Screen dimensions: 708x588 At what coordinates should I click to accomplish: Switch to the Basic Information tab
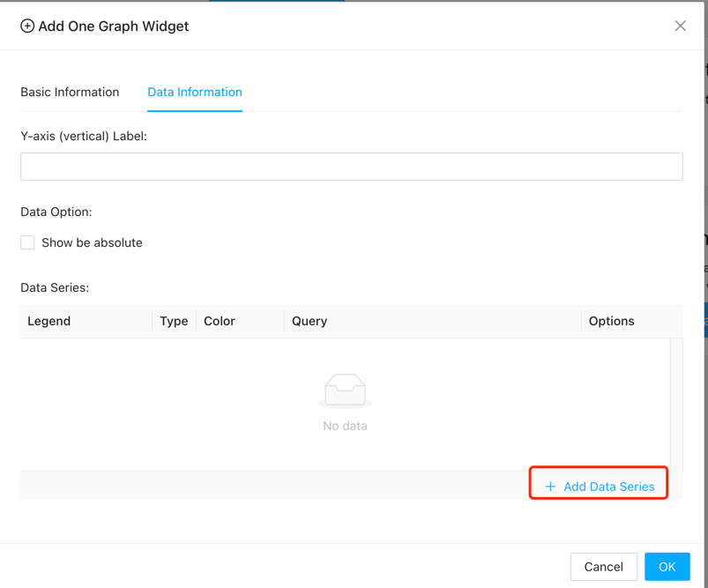(70, 92)
